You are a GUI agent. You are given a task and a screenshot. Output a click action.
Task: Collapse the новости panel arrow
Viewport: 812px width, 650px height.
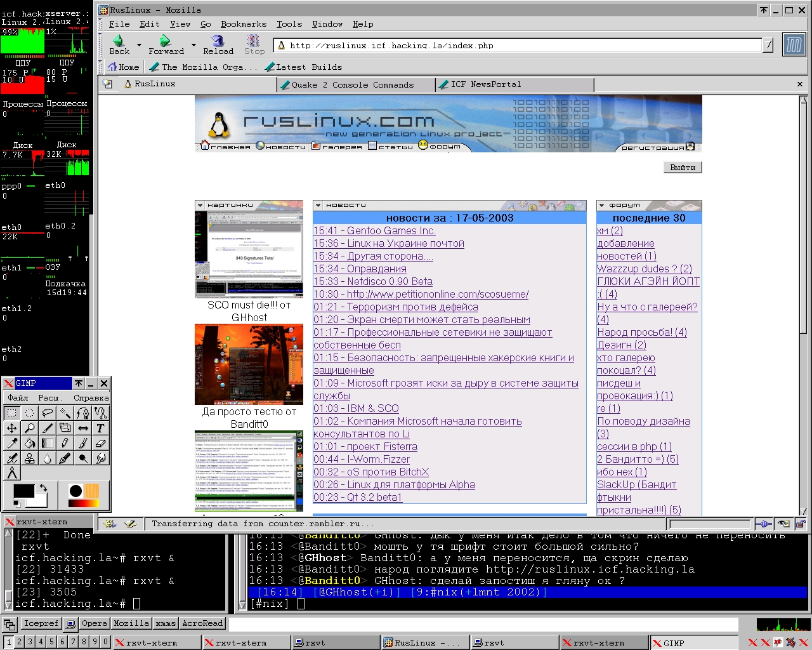(318, 205)
